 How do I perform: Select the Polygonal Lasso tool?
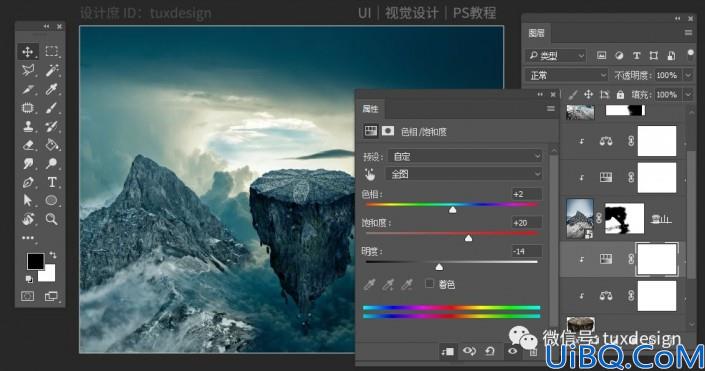pos(28,70)
